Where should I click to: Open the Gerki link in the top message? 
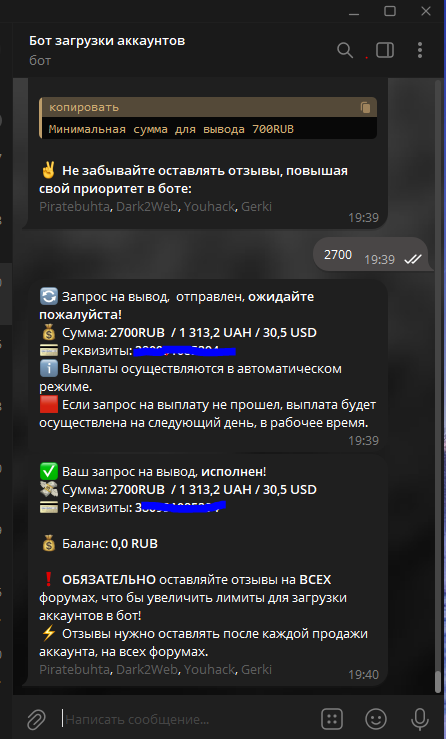(256, 206)
